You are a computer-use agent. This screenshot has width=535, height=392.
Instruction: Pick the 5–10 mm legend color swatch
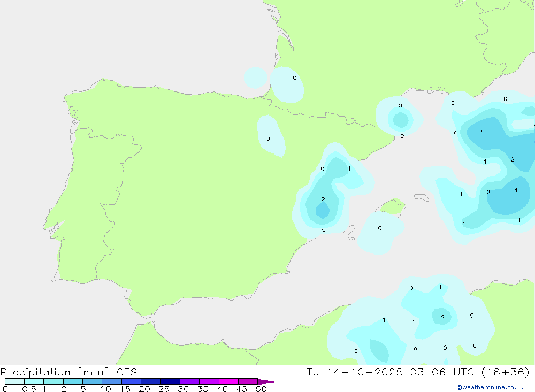[x=92, y=381]
